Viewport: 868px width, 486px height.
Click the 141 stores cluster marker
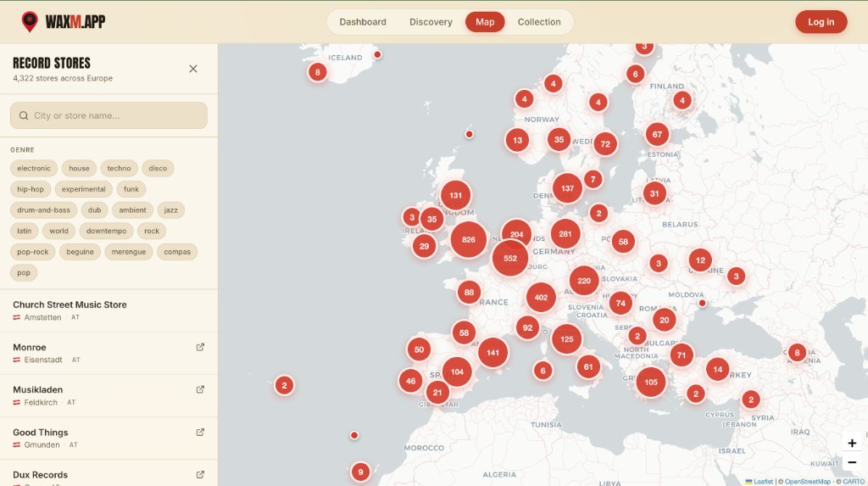pos(492,353)
